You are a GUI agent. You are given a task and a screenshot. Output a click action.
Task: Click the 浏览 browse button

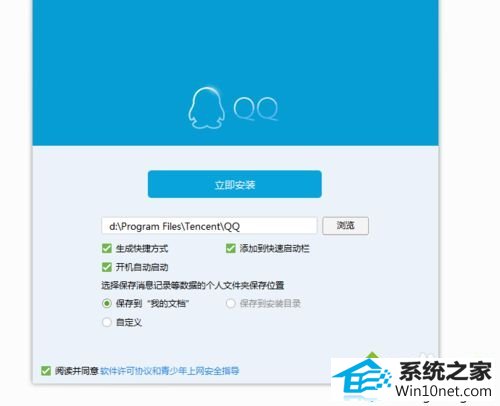pyautogui.click(x=345, y=226)
